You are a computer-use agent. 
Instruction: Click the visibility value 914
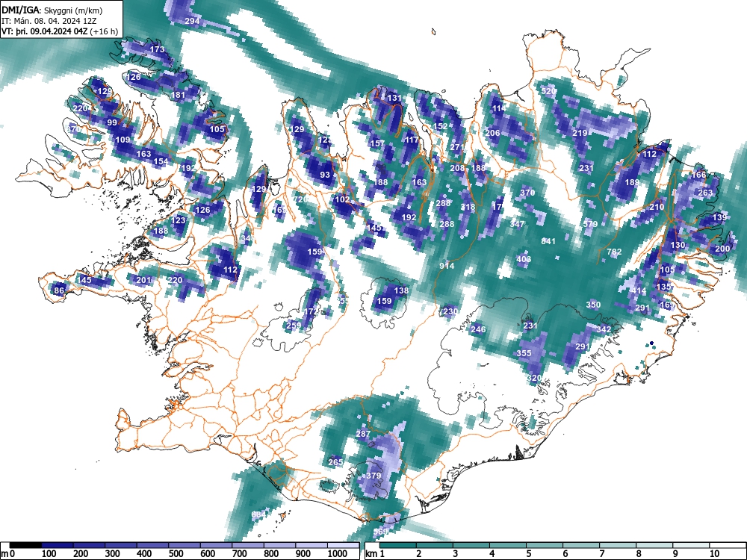click(x=447, y=266)
